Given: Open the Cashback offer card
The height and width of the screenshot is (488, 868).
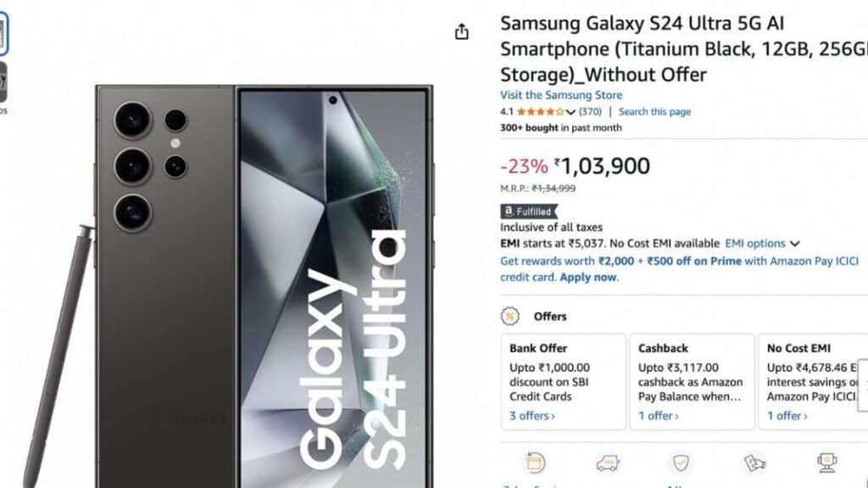Looking at the screenshot, I should pos(692,381).
